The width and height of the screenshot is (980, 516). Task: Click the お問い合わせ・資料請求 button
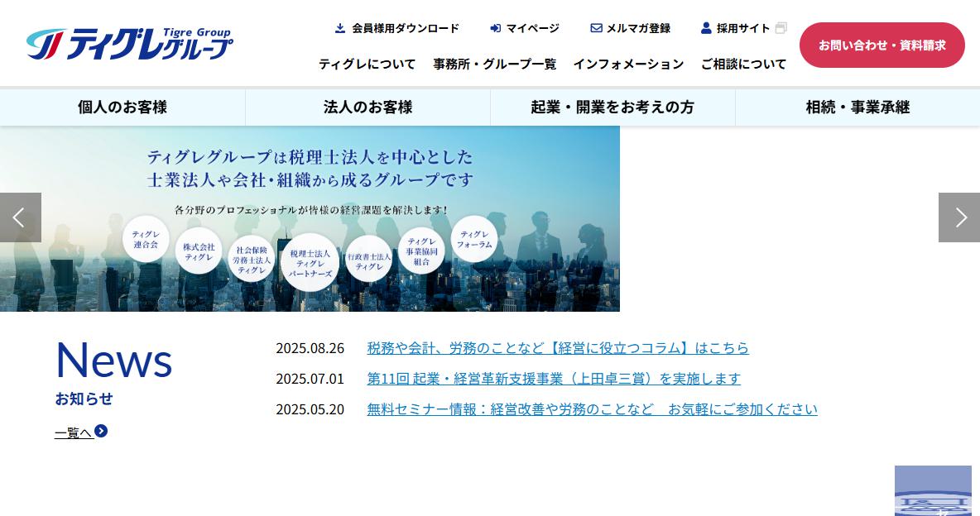click(882, 45)
